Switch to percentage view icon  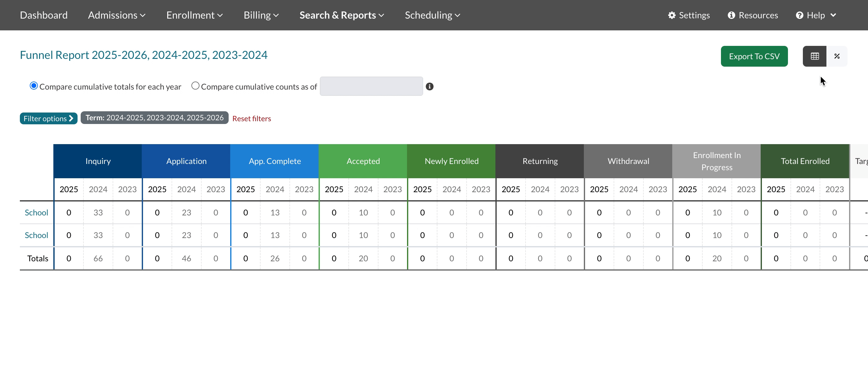pos(837,56)
